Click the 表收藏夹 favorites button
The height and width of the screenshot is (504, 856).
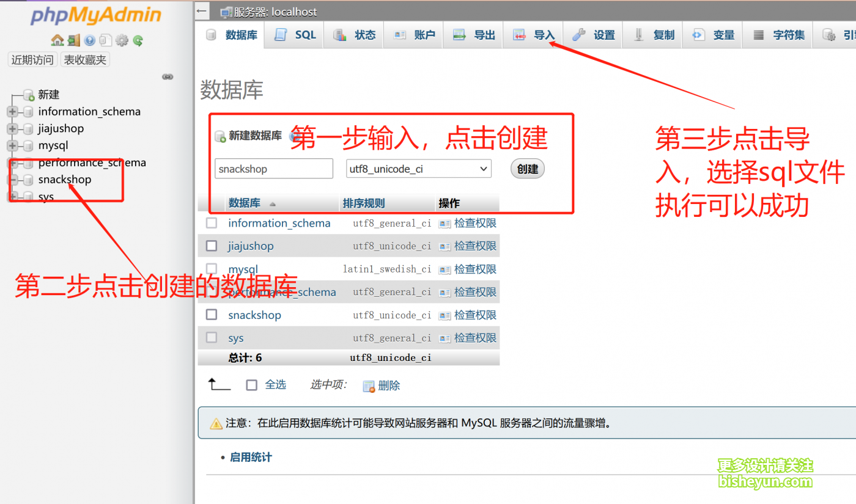(x=85, y=60)
